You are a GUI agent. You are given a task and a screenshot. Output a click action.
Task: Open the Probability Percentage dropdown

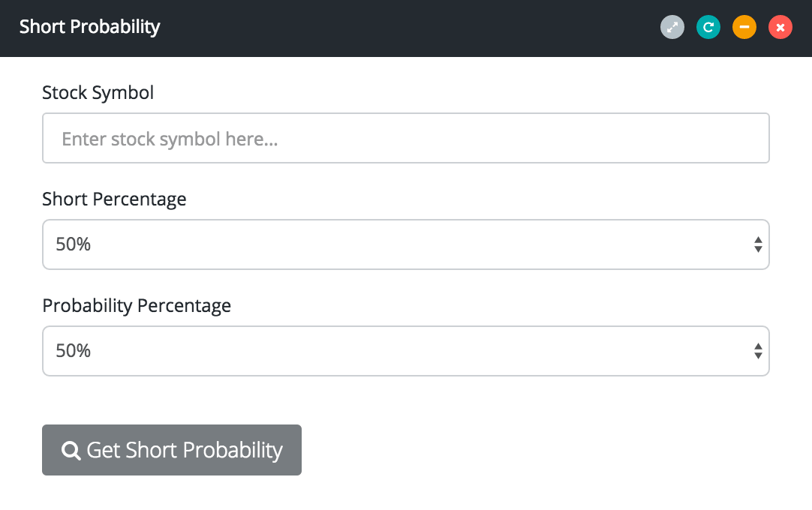[405, 351]
